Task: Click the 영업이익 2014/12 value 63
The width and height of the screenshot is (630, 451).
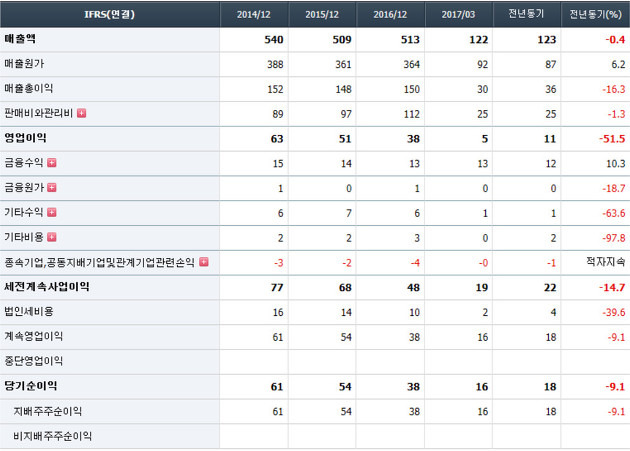Action: point(277,139)
